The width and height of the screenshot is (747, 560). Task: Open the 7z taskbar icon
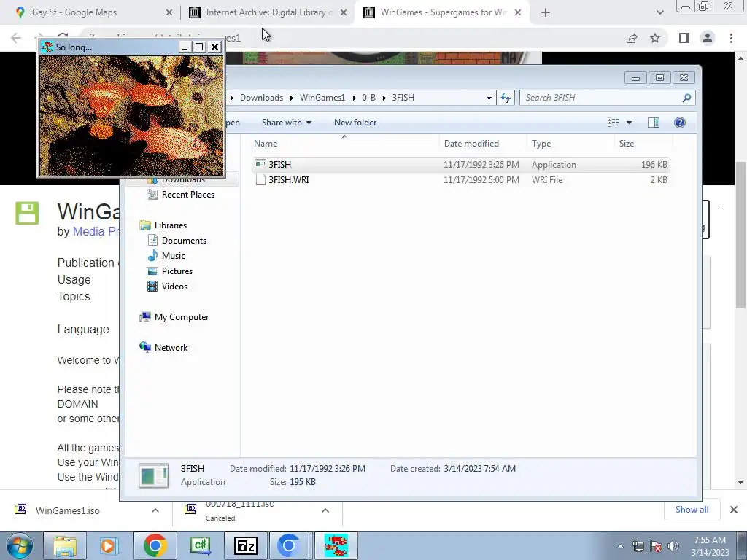246,545
